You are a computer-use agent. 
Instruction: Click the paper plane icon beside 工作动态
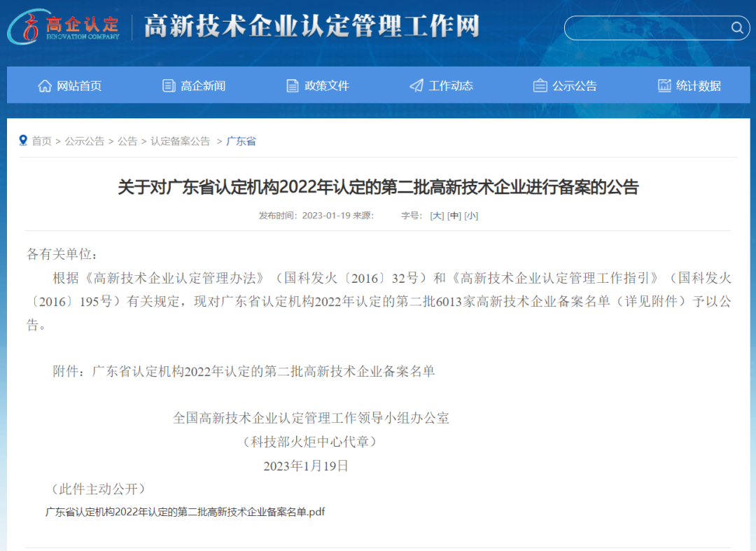point(416,86)
